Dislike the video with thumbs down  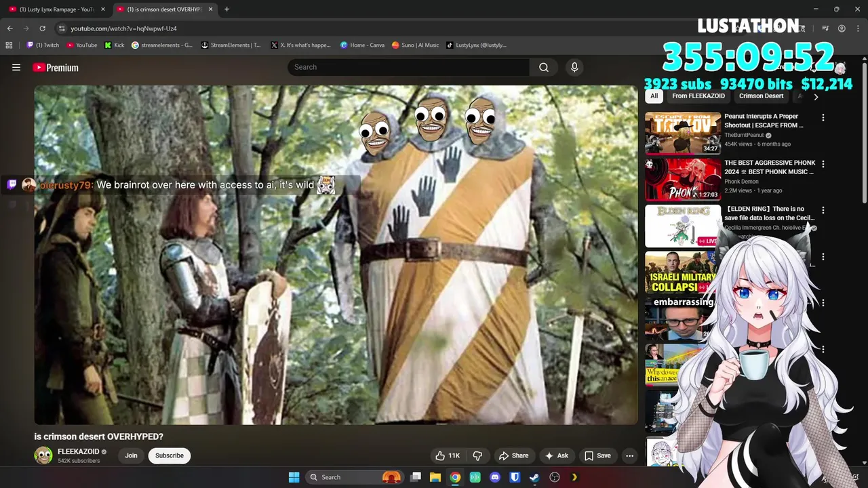click(477, 455)
